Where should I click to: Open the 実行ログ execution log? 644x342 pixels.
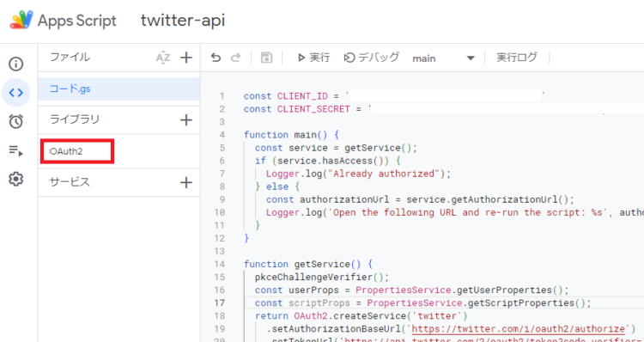[517, 58]
